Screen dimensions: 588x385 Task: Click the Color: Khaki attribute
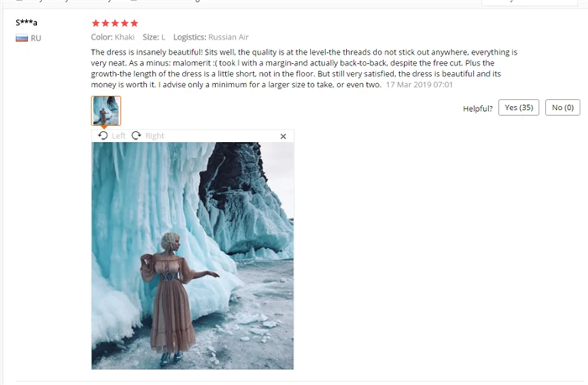click(x=113, y=37)
